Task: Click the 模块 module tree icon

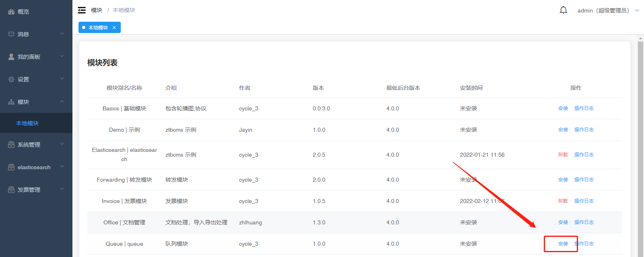Action: (x=11, y=102)
